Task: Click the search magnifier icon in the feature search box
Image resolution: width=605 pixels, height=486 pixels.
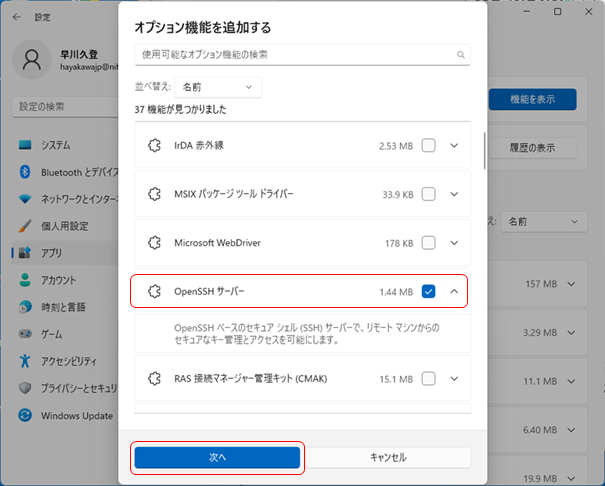Action: tap(461, 55)
